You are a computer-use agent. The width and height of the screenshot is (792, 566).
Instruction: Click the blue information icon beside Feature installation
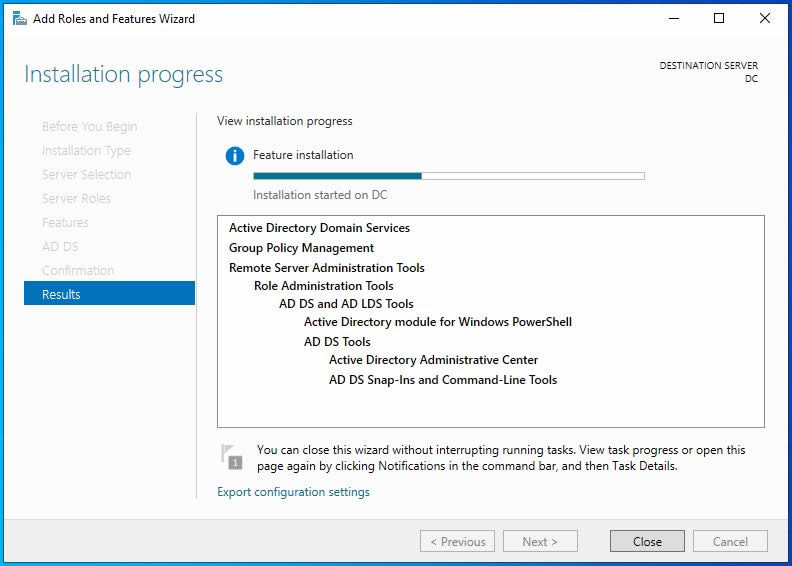coord(235,156)
